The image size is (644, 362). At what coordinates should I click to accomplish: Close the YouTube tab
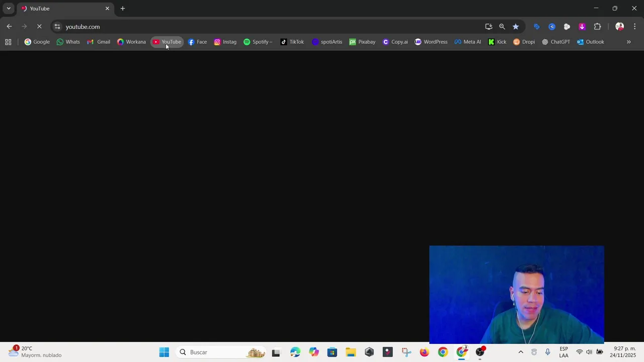[107, 9]
